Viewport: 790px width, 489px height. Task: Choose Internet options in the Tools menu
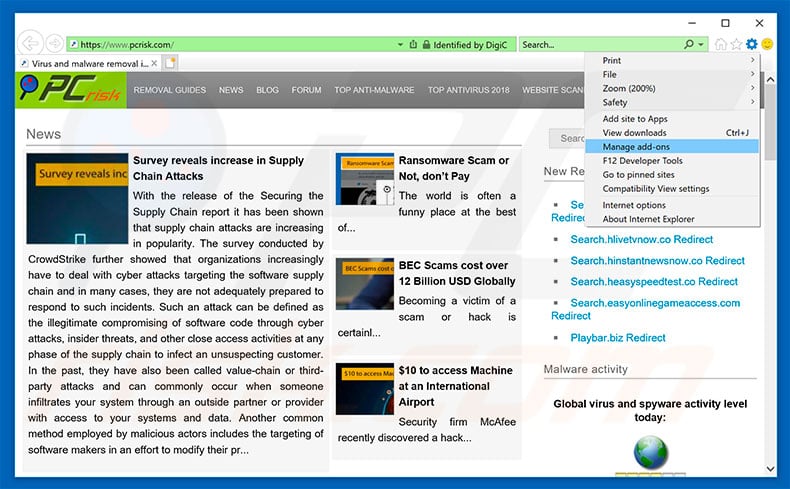pyautogui.click(x=633, y=205)
